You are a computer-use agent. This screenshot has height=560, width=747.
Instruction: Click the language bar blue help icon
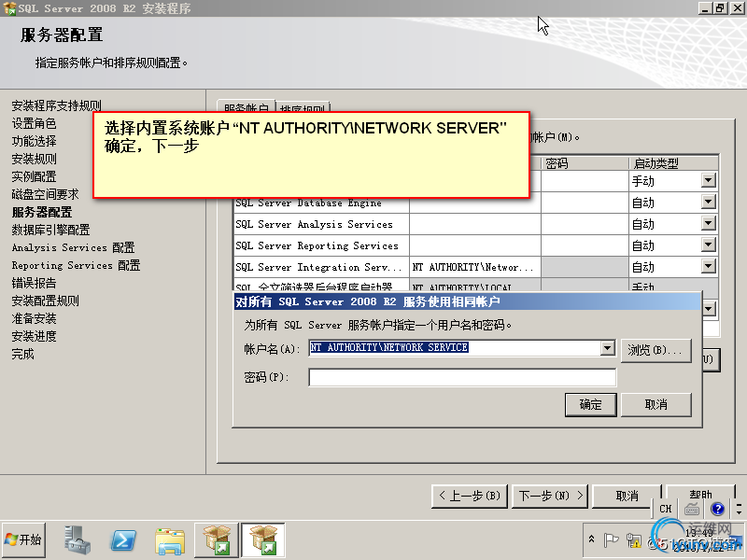pos(717,509)
